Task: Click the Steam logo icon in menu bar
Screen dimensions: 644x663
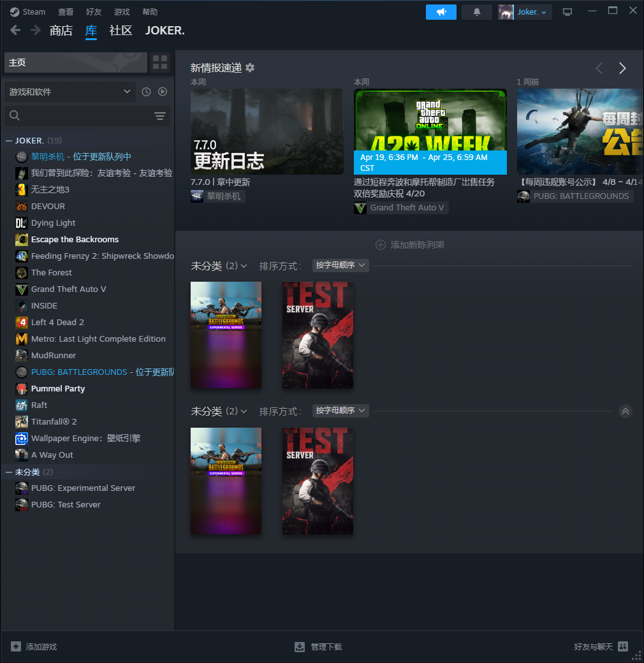Action: click(x=15, y=12)
